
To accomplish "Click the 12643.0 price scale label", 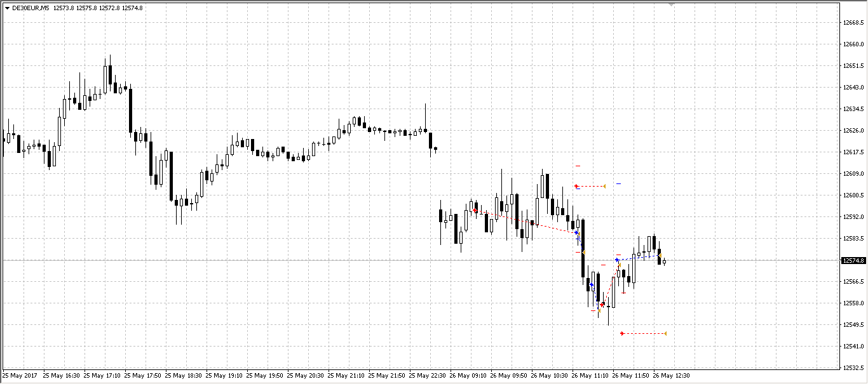I will [x=853, y=88].
